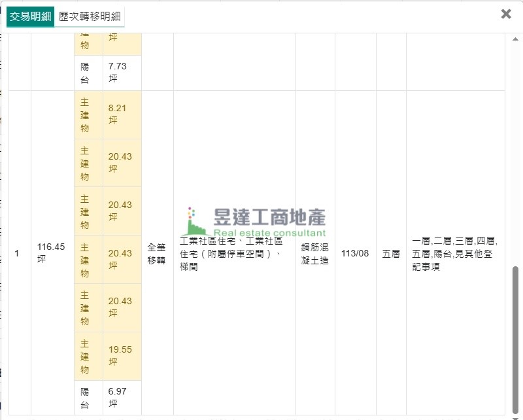
Task: Select the 7.73 坪 balcony area cell
Action: [122, 72]
